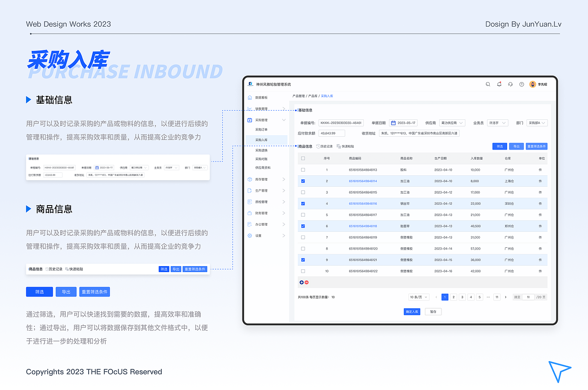Expand the 库存管理 chevron
The image size is (588, 390).
point(283,179)
